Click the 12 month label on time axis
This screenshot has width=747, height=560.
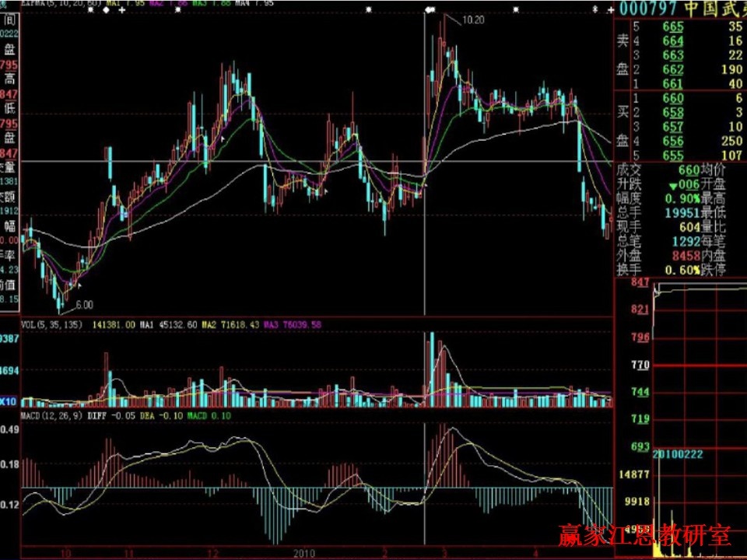[212, 553]
